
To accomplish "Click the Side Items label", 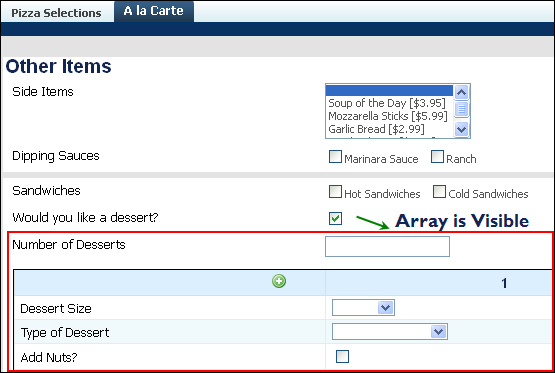I will [x=43, y=91].
